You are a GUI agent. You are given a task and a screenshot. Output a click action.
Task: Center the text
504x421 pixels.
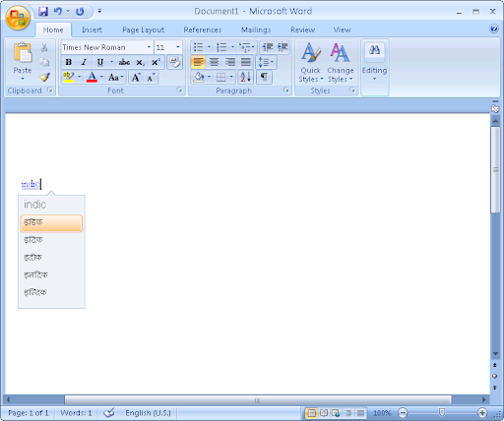click(214, 62)
